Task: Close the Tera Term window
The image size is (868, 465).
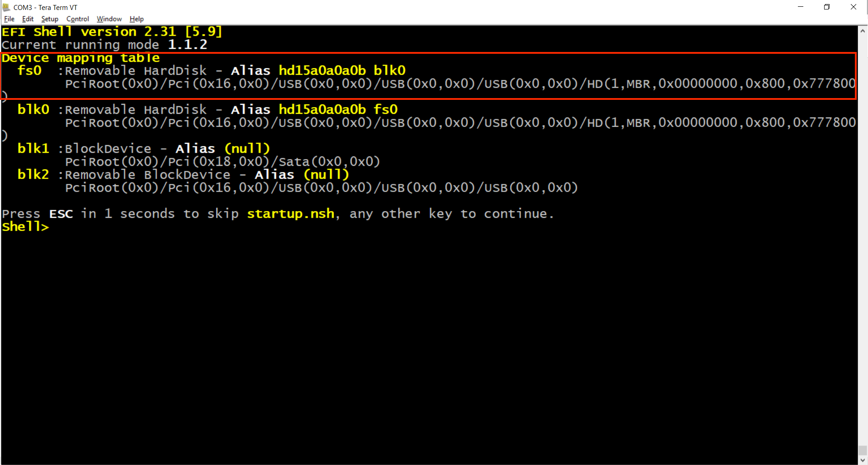Action: (853, 7)
